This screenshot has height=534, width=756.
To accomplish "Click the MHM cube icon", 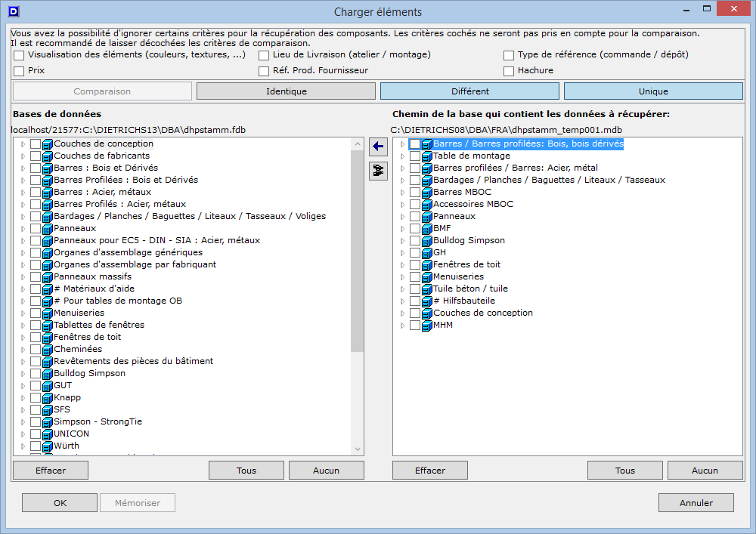I will tap(426, 326).
